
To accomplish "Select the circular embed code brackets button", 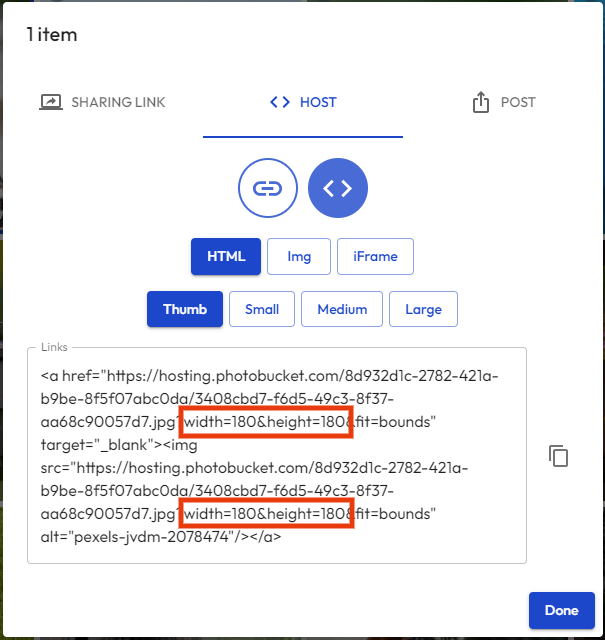I will (338, 187).
